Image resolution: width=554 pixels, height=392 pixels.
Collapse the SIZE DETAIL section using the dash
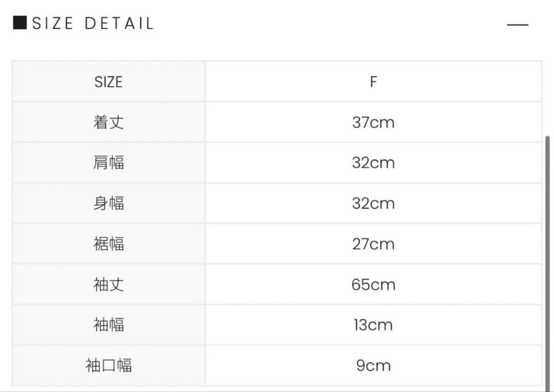pos(518,25)
